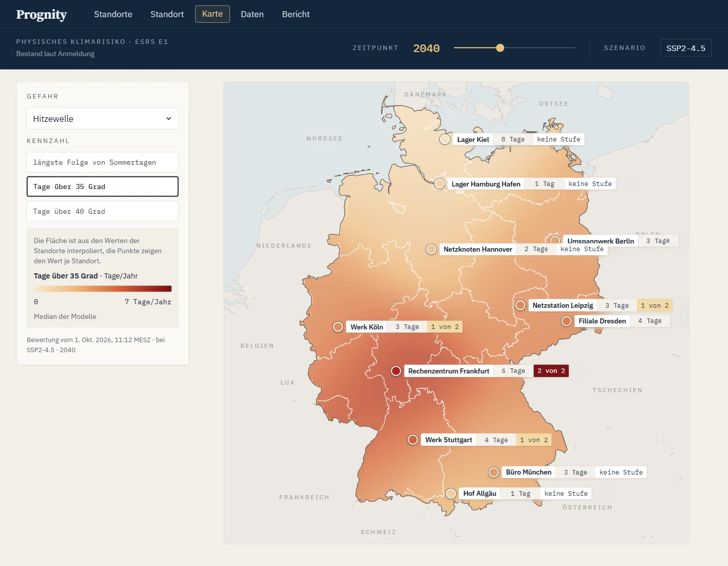The width and height of the screenshot is (728, 566).
Task: Click the 7 Tage/Jahr legend maximum
Action: pos(148,302)
